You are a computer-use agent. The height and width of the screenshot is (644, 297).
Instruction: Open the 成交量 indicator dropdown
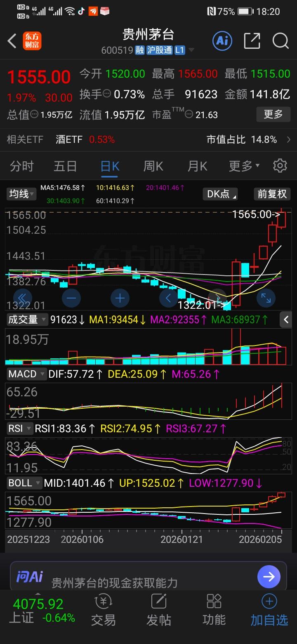click(x=27, y=319)
